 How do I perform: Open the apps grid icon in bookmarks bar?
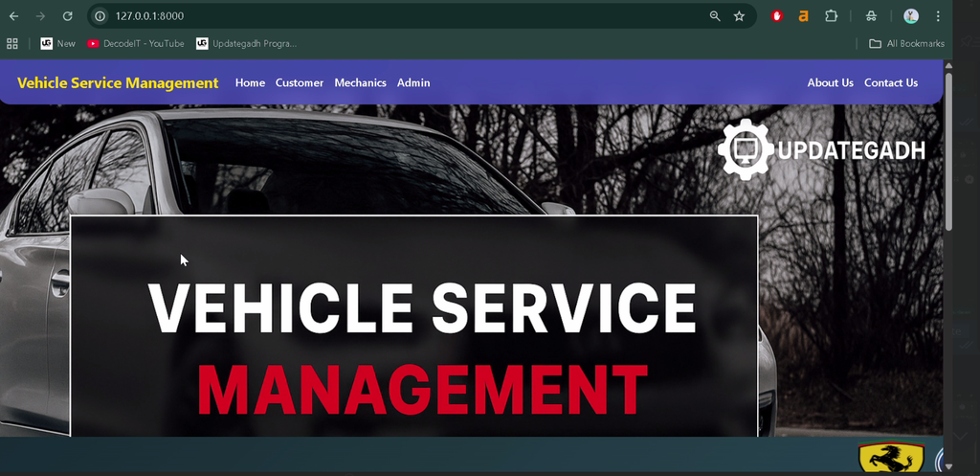click(x=11, y=44)
